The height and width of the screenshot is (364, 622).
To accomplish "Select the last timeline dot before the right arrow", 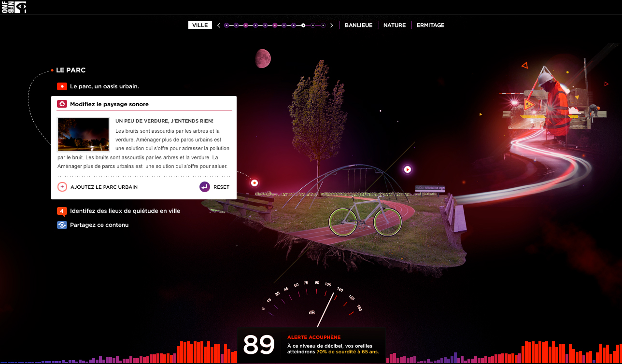I will 323,25.
